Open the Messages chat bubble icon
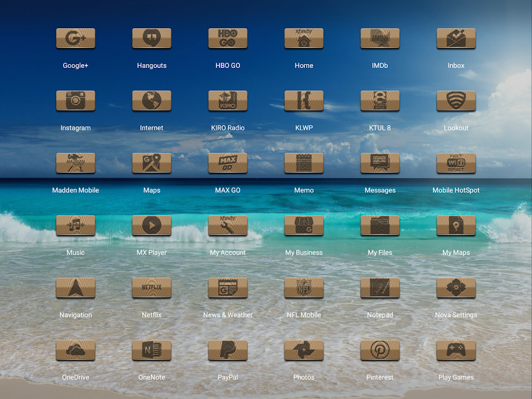The width and height of the screenshot is (532, 399). pos(380,163)
